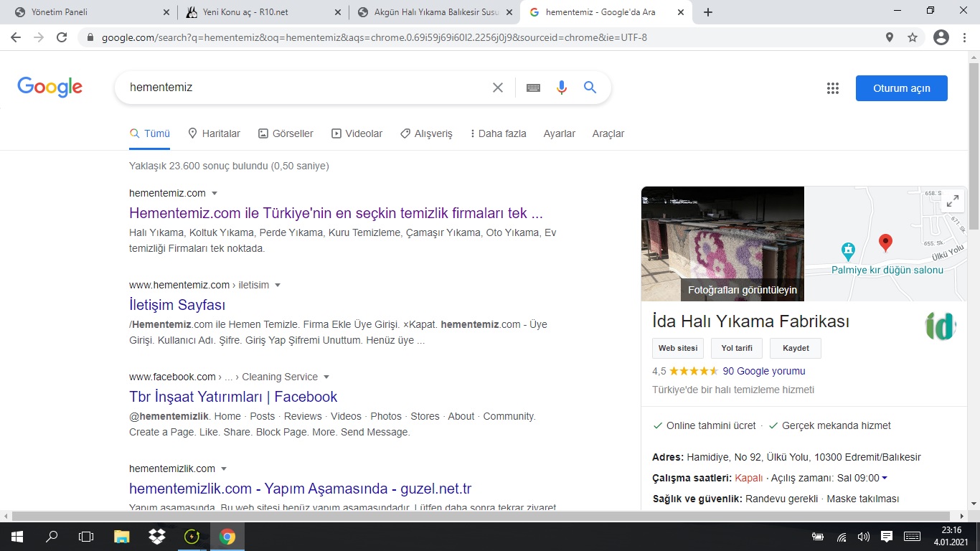Click the Yol tarifi button
This screenshot has height=551, width=980.
[x=737, y=348]
